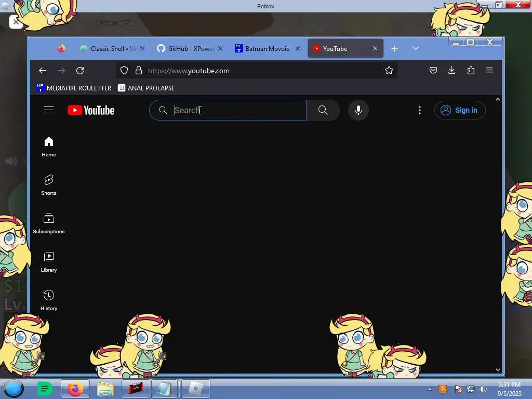Switch to Classic Shell tab
Image resolution: width=532 pixels, height=399 pixels.
(x=113, y=48)
